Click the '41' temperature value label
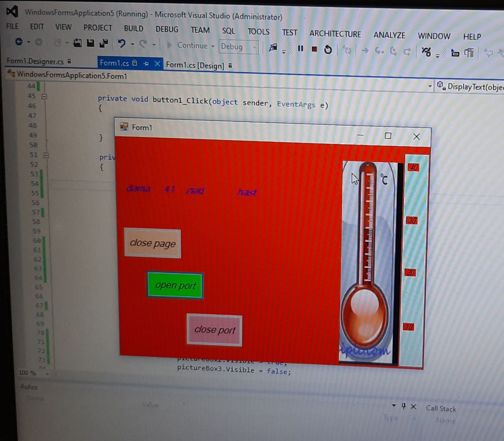 (170, 189)
